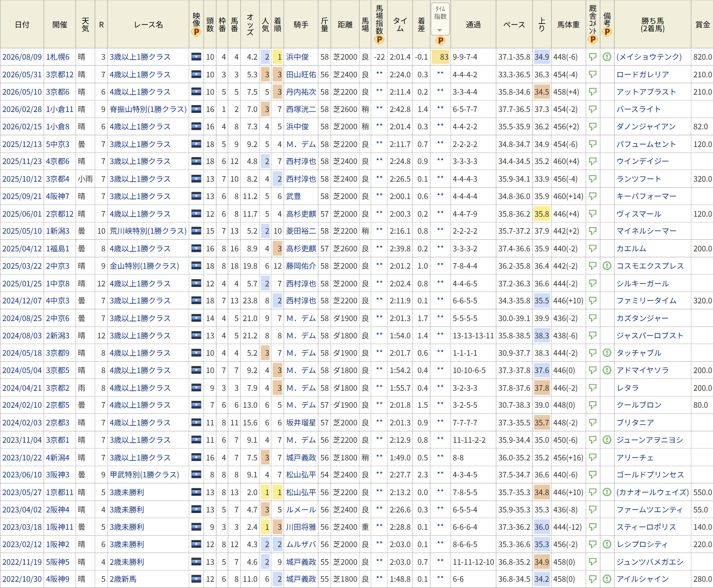The width and height of the screenshot is (713, 588).
Task: Play race video for 2024/12/07 row
Action: pyautogui.click(x=196, y=301)
